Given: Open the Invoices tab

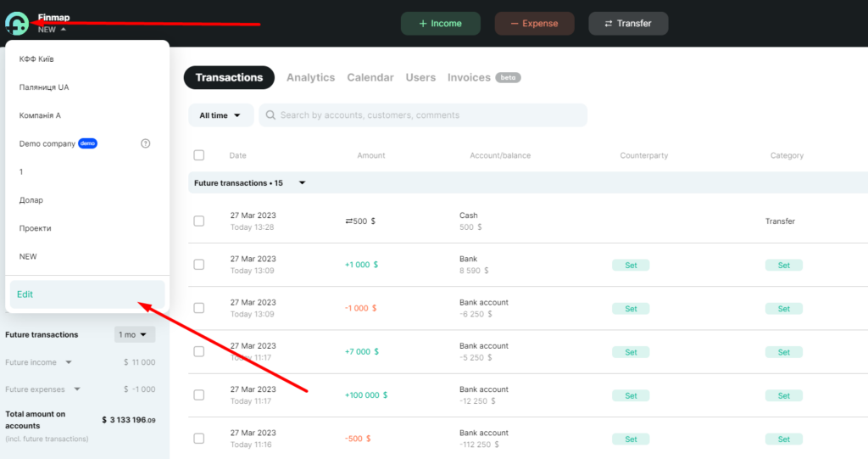Looking at the screenshot, I should [x=469, y=77].
